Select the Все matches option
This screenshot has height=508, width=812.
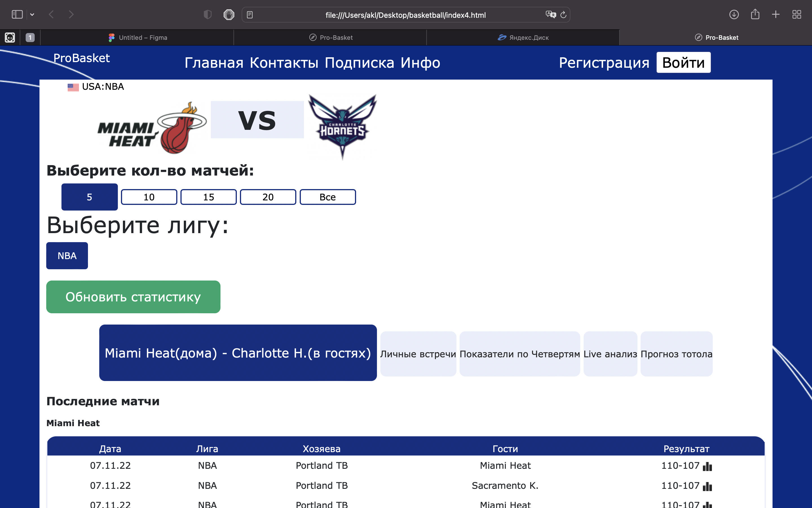(x=328, y=197)
